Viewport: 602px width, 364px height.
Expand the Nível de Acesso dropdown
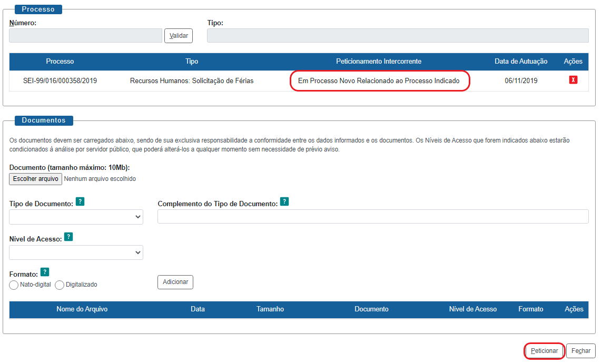(x=76, y=252)
